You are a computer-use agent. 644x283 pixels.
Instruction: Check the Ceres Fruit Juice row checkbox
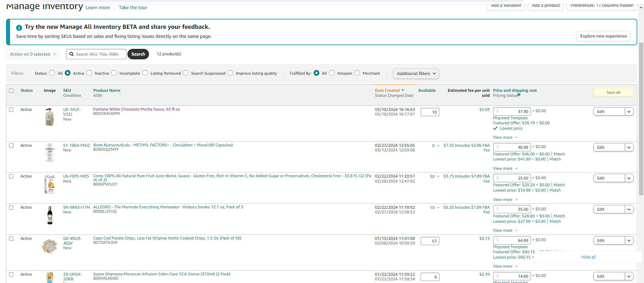(11, 176)
